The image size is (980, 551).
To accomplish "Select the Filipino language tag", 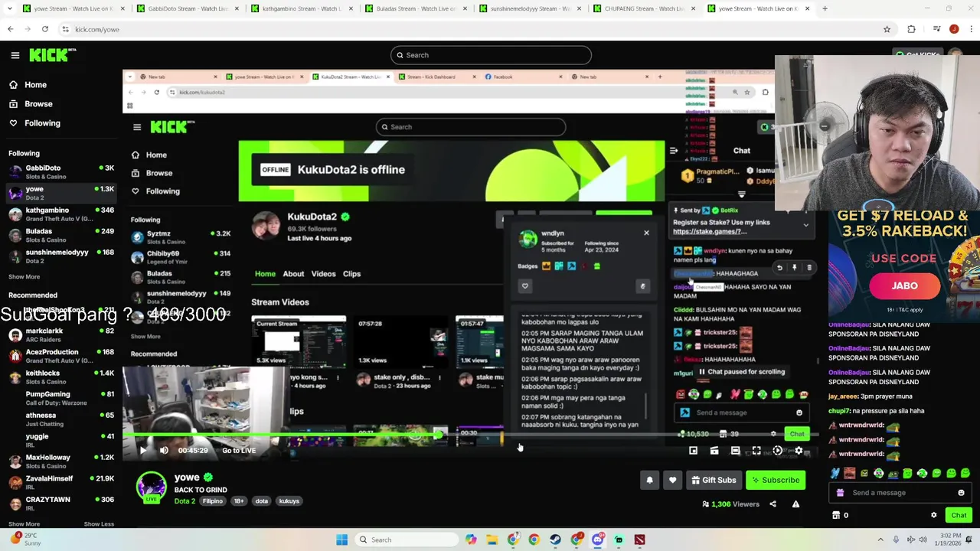I will click(x=213, y=501).
